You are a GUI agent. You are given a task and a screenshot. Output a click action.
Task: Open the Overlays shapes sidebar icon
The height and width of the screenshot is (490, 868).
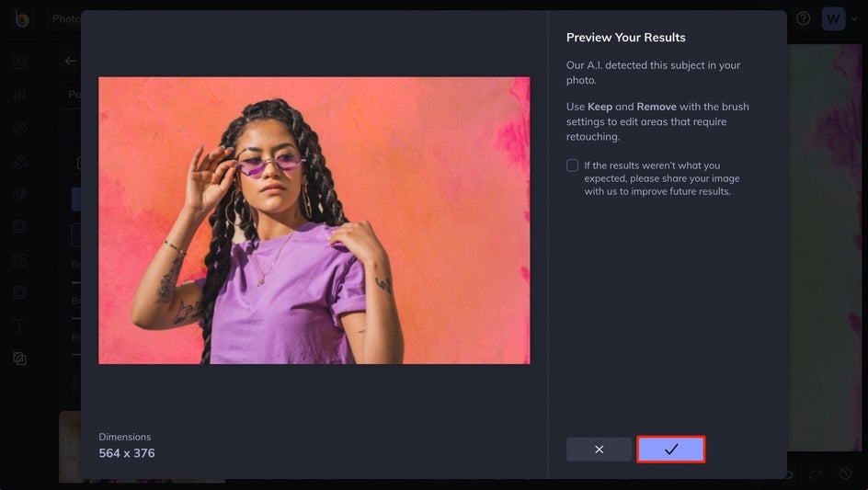click(x=20, y=259)
